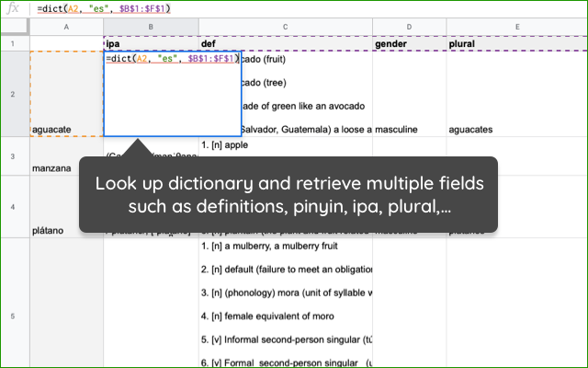This screenshot has height=368, width=588.
Task: Click 'masculine' in the aguacate row
Action: click(x=396, y=130)
